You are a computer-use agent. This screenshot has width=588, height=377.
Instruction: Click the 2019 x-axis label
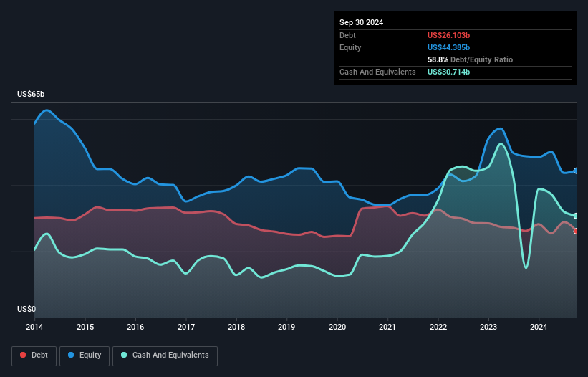tap(286, 327)
